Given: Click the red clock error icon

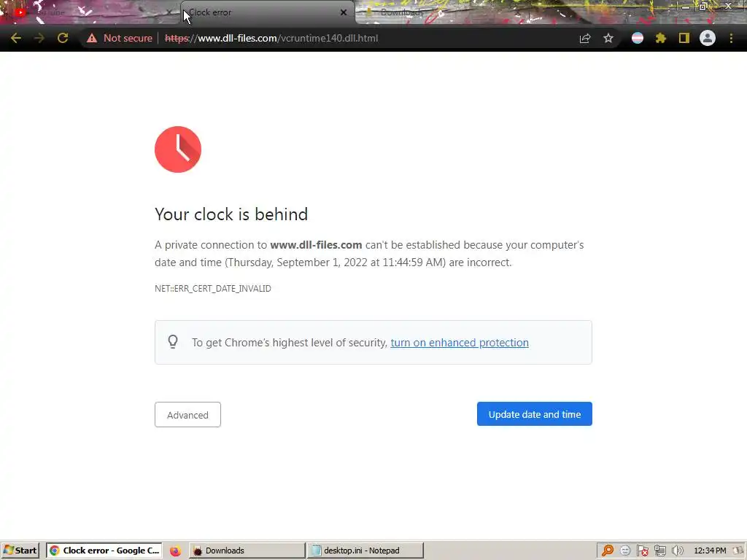Looking at the screenshot, I should coord(178,149).
